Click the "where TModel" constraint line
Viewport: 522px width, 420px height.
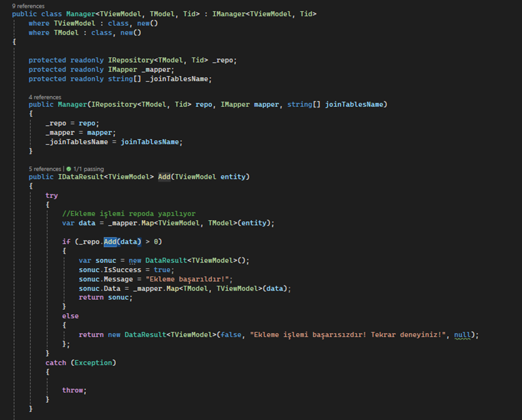pos(85,33)
